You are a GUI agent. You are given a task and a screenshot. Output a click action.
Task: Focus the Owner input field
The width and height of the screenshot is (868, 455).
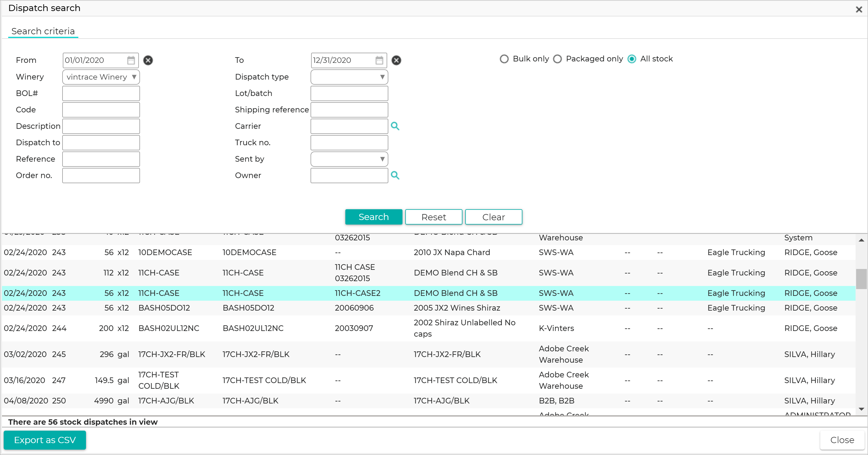[349, 175]
